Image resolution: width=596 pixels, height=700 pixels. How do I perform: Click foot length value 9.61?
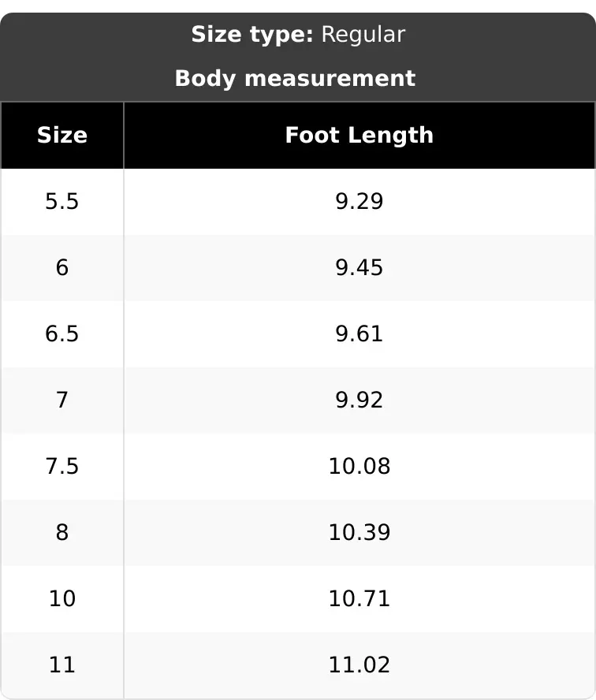click(359, 334)
